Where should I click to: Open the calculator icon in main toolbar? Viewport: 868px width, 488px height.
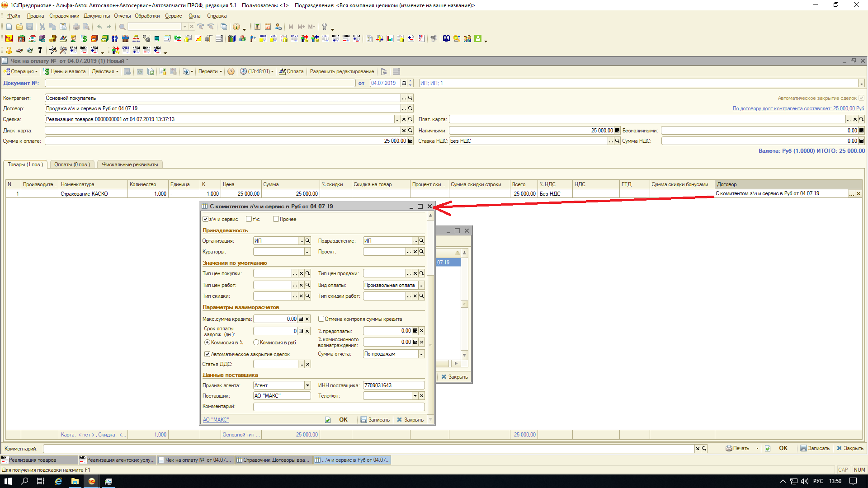click(258, 27)
